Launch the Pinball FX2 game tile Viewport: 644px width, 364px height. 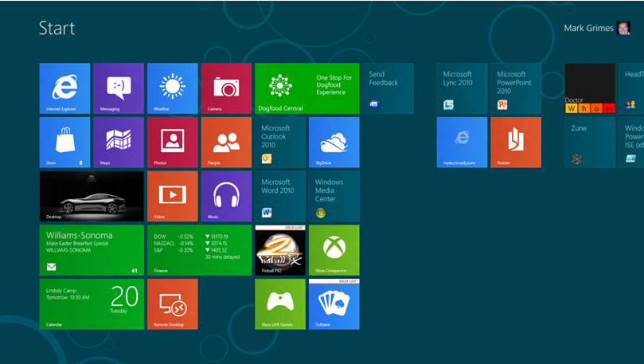280,250
